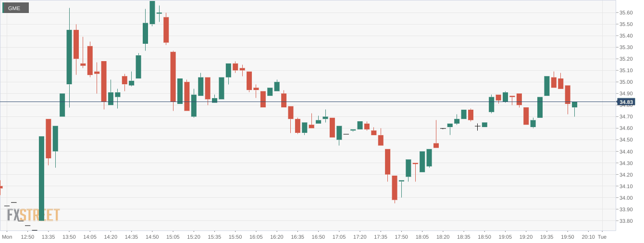Click the 34.00 price axis label
The width and height of the screenshot is (644, 243).
pos(626,198)
